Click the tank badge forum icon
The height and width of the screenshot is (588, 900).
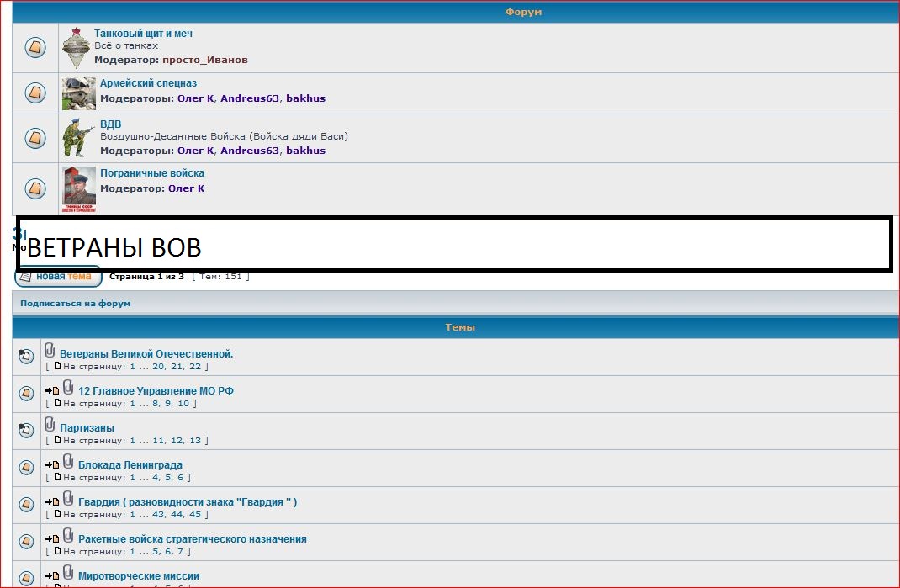[x=76, y=48]
